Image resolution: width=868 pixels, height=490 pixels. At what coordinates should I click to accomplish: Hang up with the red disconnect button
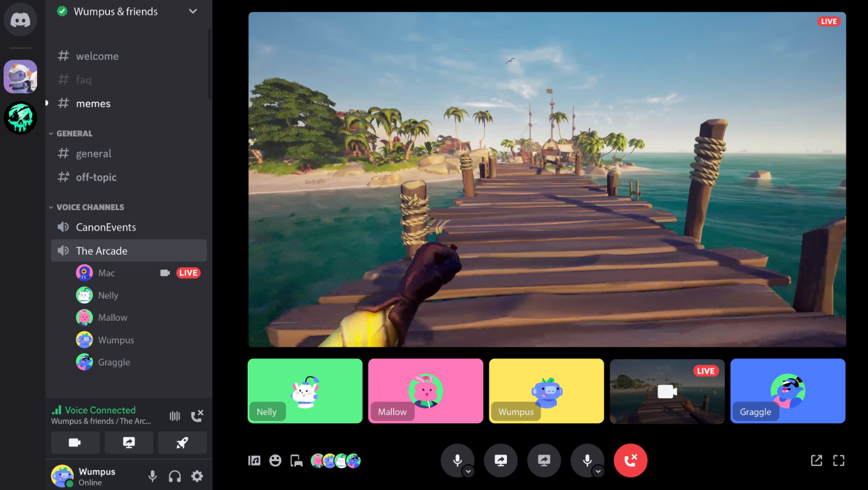[x=630, y=460]
